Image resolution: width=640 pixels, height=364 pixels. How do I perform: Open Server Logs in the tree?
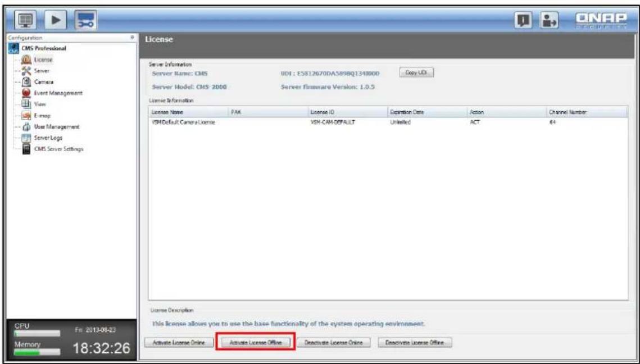pyautogui.click(x=48, y=138)
